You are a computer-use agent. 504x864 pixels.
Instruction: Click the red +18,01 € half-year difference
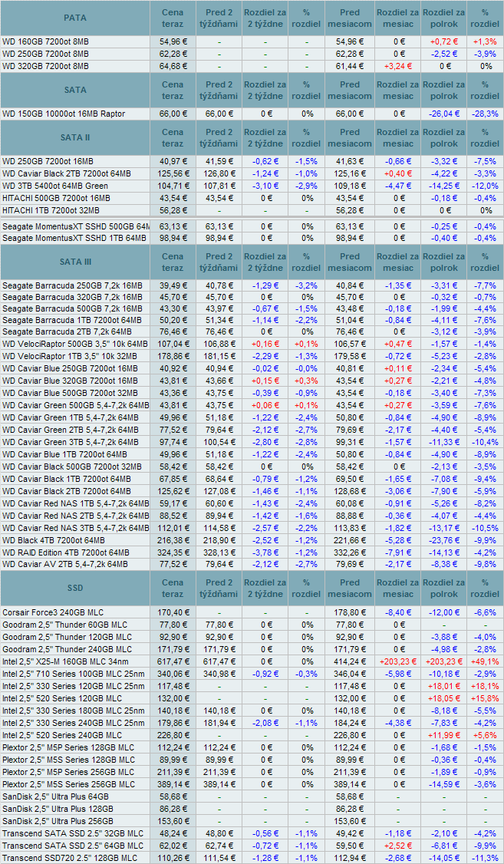443,686
